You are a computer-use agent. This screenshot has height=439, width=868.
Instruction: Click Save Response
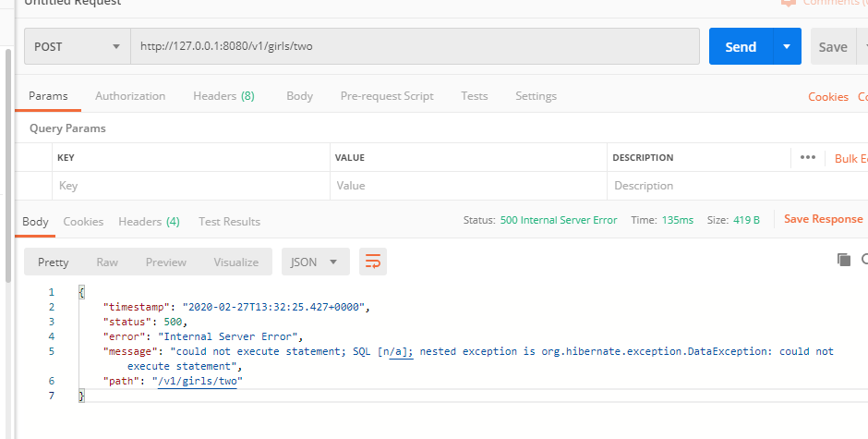point(823,219)
